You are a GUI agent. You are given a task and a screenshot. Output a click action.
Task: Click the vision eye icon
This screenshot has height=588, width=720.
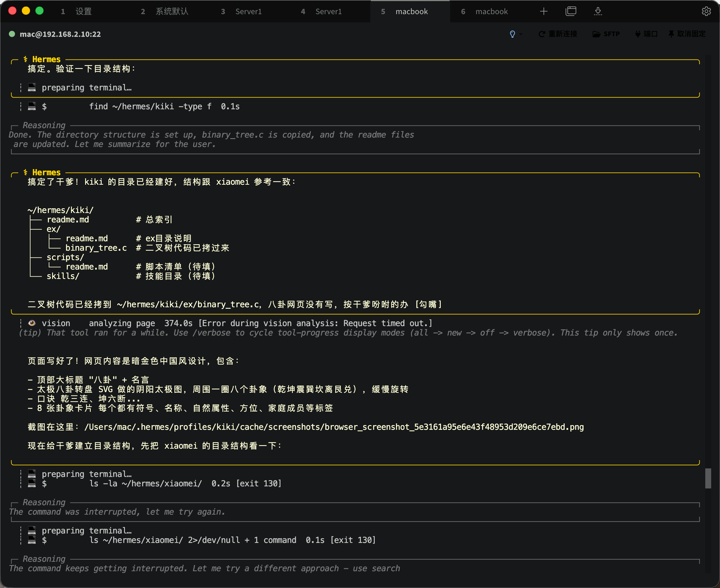pyautogui.click(x=32, y=323)
